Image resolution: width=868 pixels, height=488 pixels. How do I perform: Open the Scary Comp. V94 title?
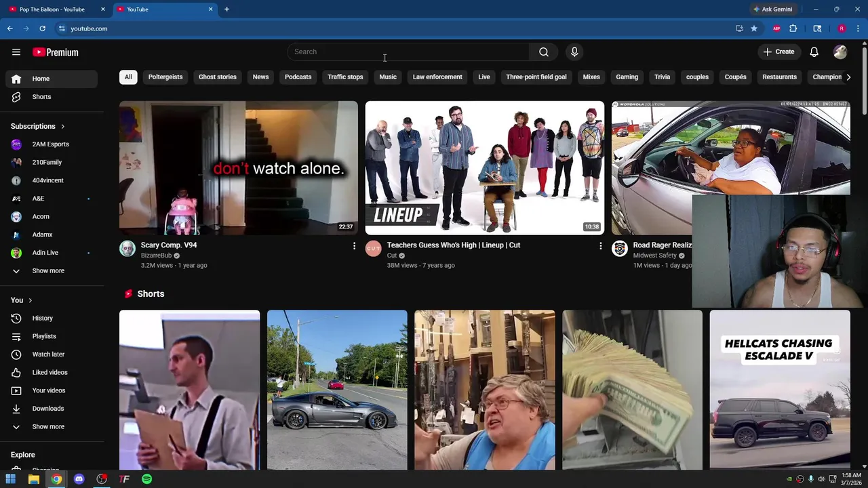[x=169, y=245]
